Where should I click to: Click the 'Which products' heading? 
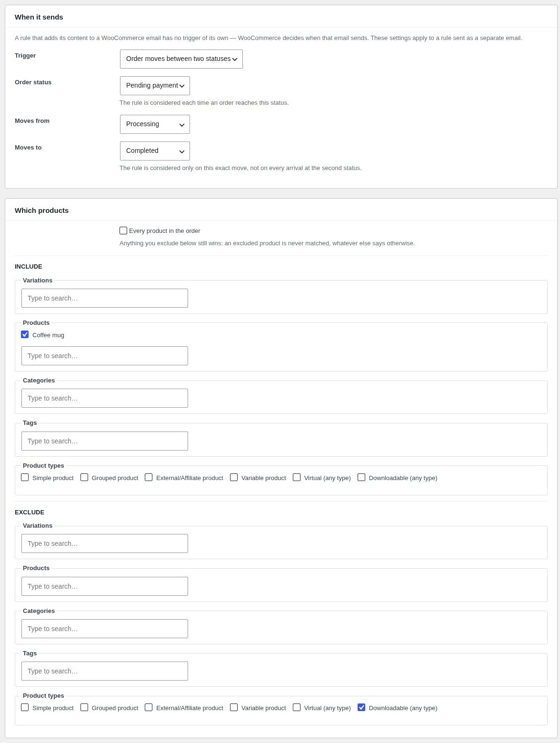tap(42, 211)
